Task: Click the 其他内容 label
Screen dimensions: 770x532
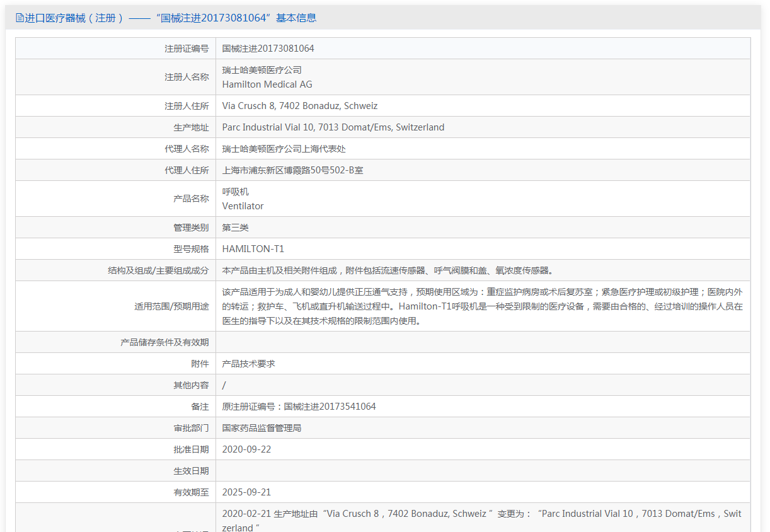Action: point(191,385)
